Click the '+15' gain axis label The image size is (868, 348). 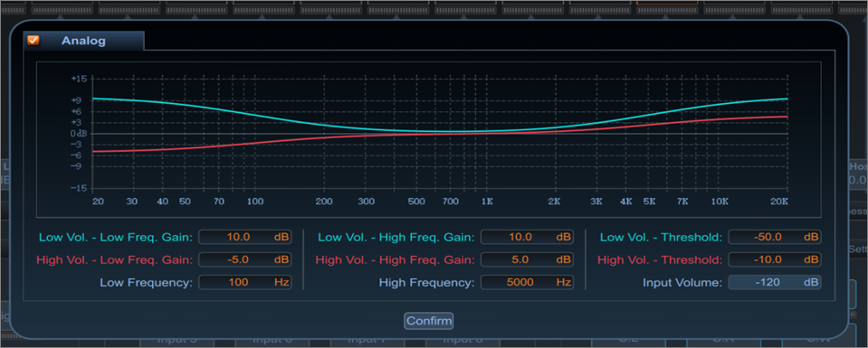79,79
